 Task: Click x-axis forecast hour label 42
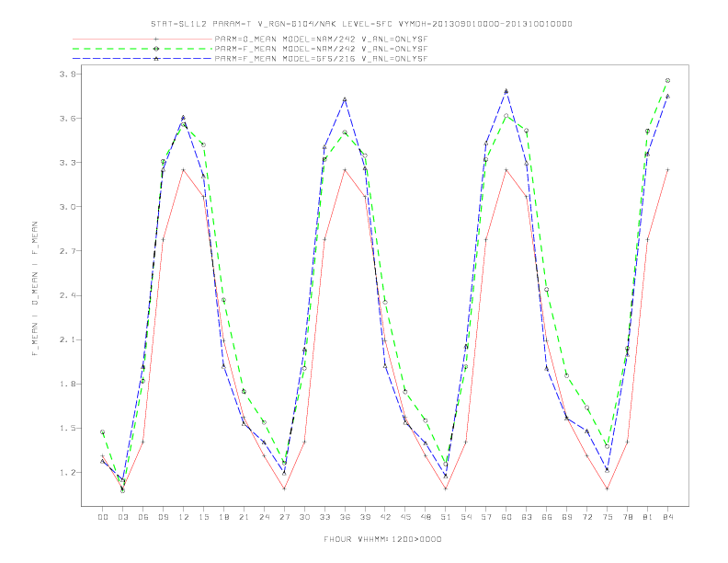tap(385, 517)
